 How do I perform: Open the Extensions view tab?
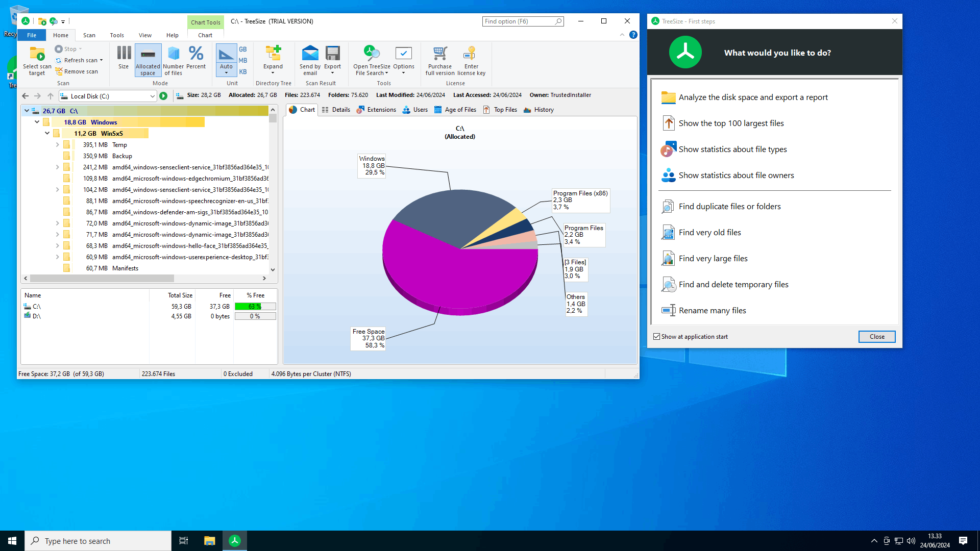(x=376, y=110)
